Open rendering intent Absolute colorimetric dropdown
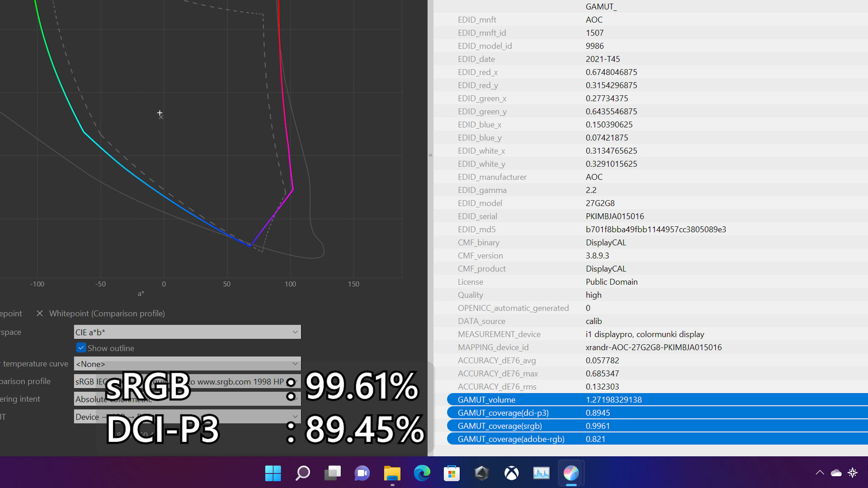 click(x=187, y=399)
